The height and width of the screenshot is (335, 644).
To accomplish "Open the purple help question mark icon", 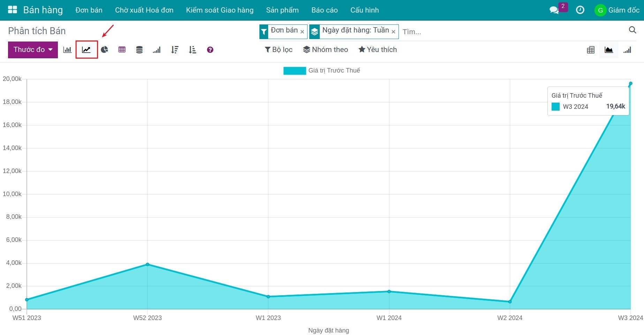I will click(x=210, y=50).
